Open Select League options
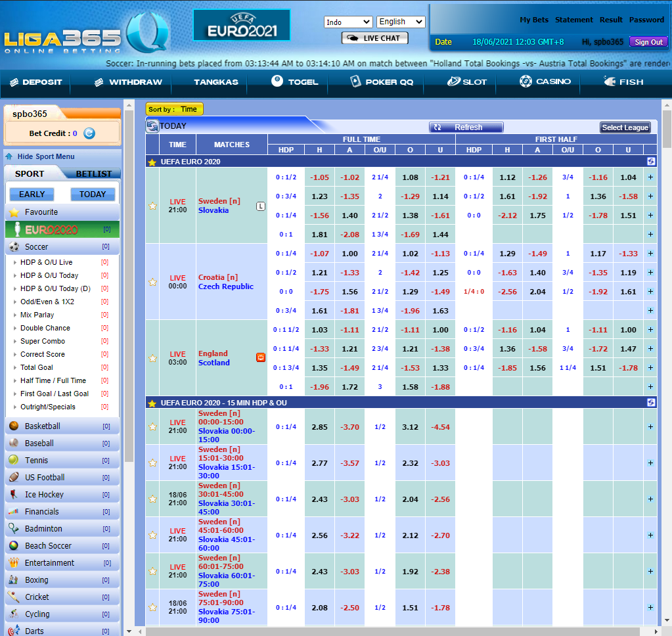 pyautogui.click(x=625, y=127)
